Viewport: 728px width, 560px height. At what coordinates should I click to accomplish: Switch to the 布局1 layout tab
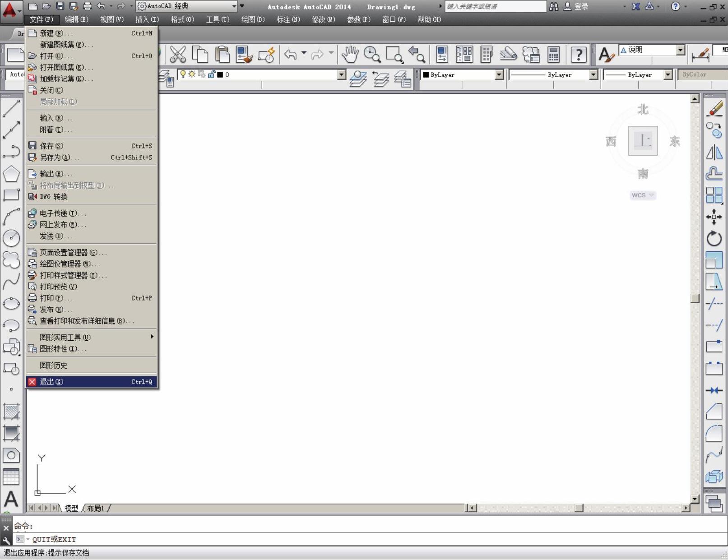96,508
